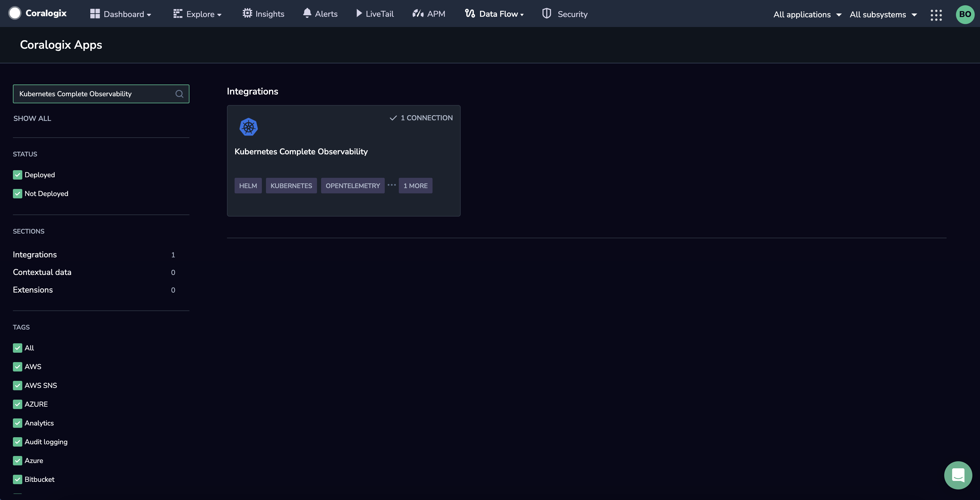
Task: Click the Alerts bell icon
Action: point(307,13)
